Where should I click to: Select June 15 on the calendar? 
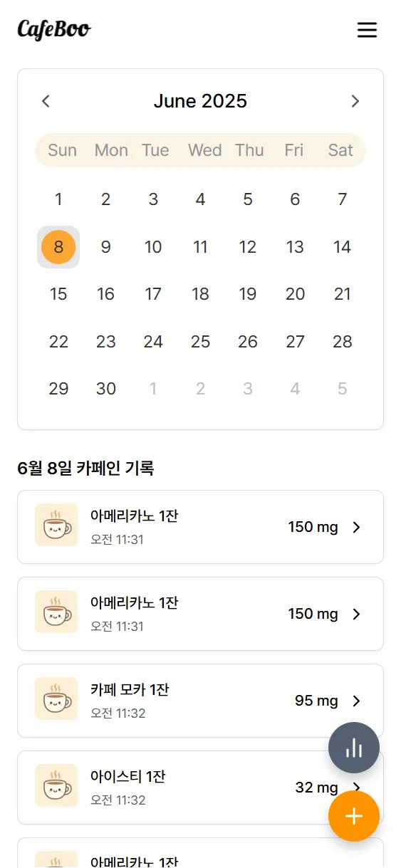click(58, 294)
